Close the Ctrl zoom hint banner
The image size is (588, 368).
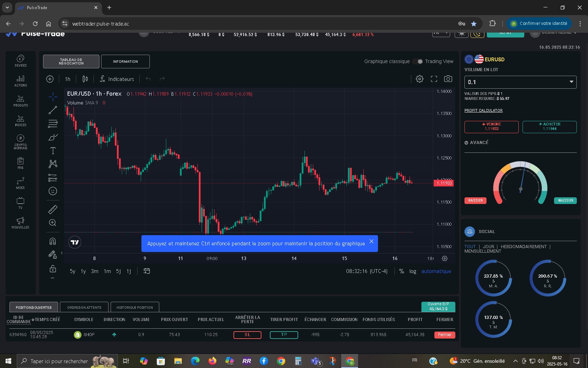pos(371,241)
